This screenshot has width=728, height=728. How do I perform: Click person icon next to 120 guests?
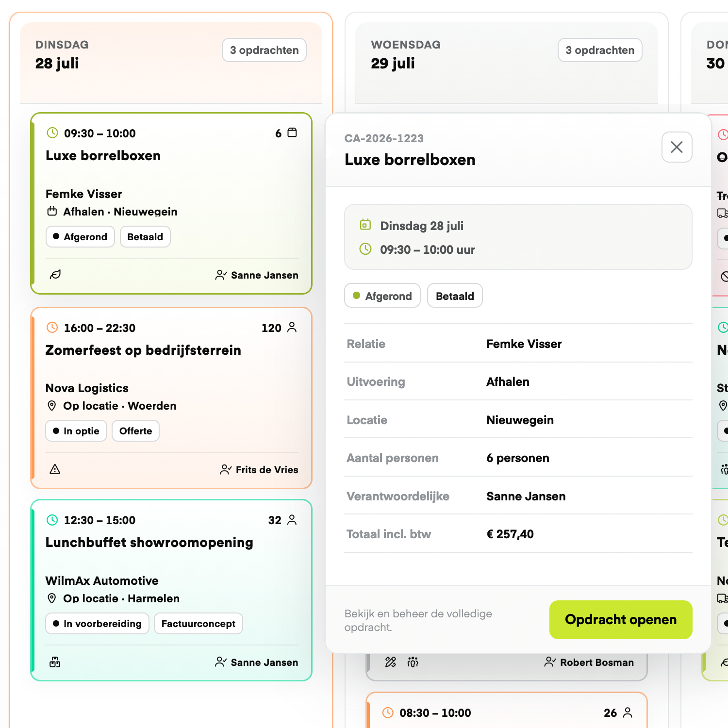click(x=292, y=327)
